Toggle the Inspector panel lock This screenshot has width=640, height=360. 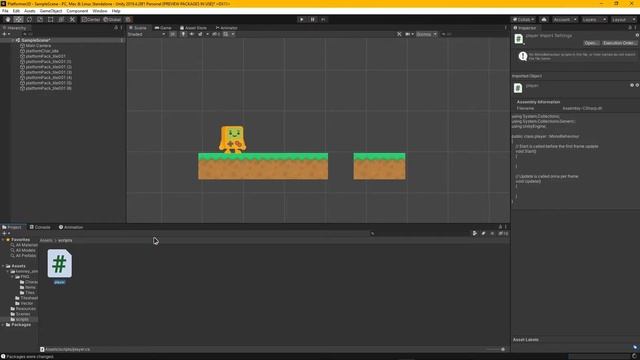coord(630,28)
